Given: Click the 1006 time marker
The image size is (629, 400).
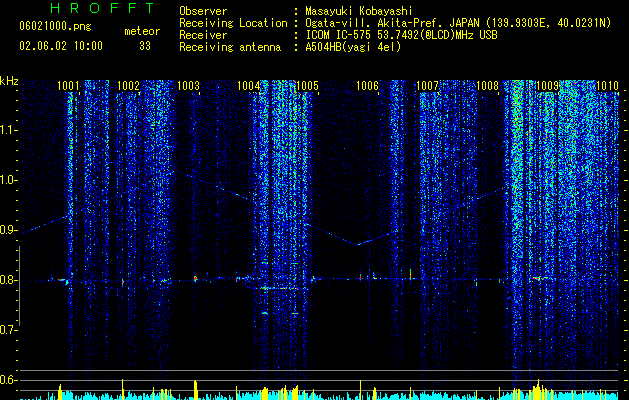Looking at the screenshot, I should [367, 85].
